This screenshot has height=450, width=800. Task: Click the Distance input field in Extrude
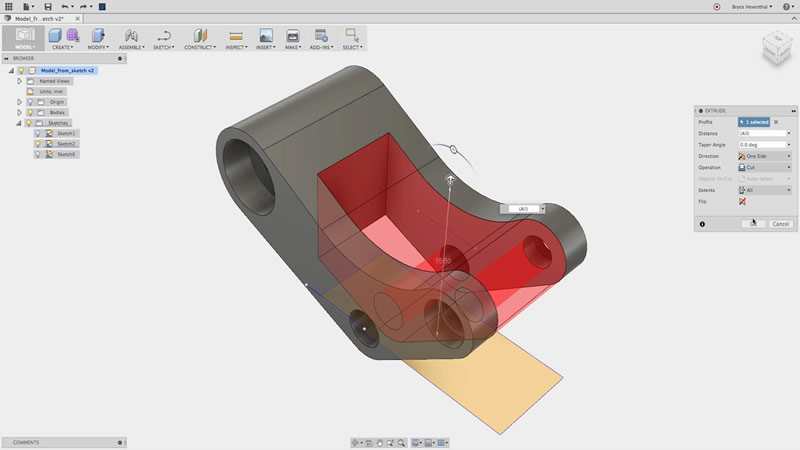(762, 133)
